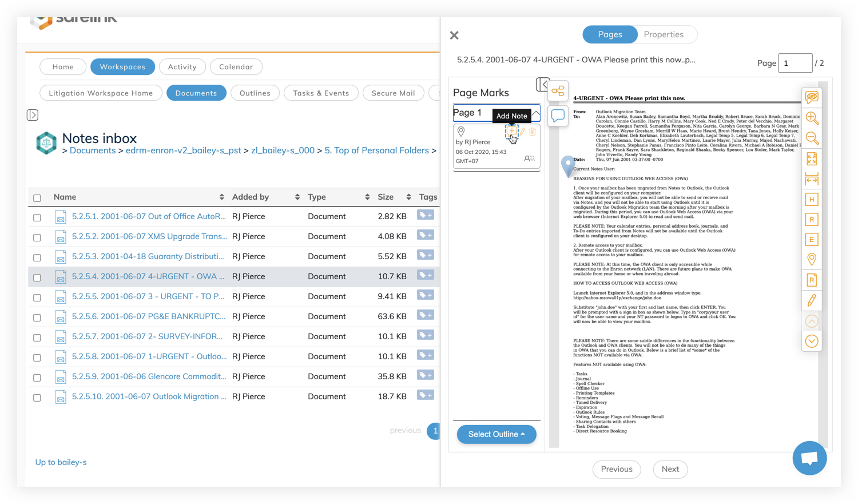
Task: Check the box for 5.2.5.1 Out of Office AutoR
Action: pyautogui.click(x=37, y=217)
